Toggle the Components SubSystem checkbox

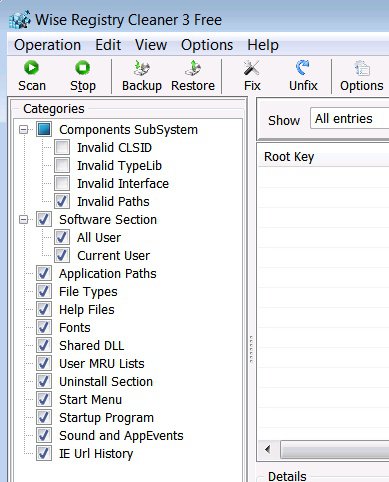click(x=44, y=129)
